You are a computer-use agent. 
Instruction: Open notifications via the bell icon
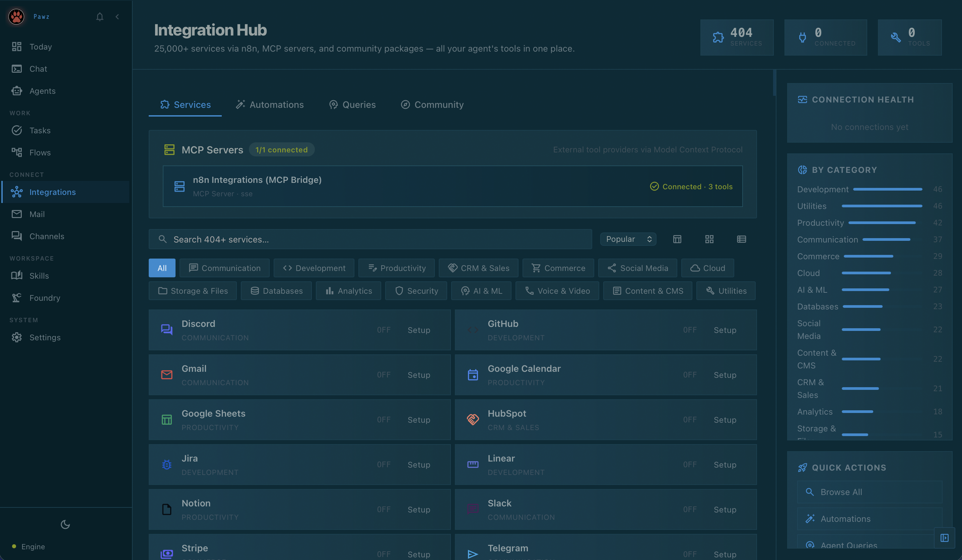[x=99, y=16]
